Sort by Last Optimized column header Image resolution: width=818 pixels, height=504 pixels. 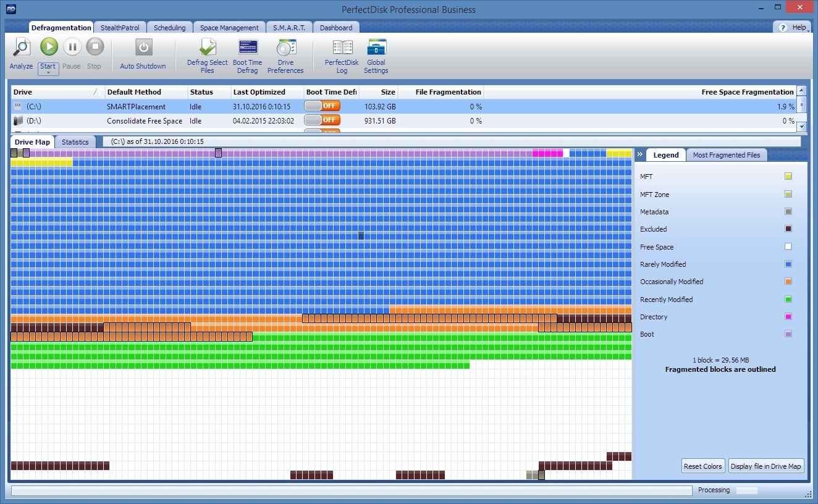click(267, 92)
